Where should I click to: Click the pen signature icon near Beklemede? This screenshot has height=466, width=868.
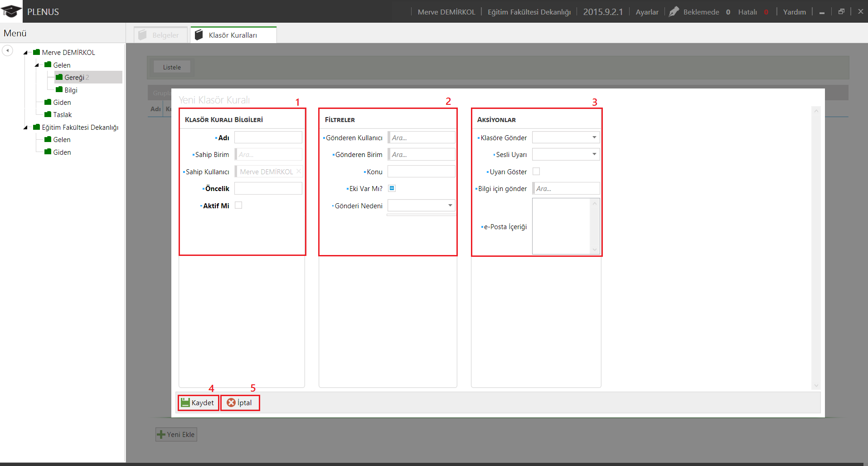tap(674, 11)
